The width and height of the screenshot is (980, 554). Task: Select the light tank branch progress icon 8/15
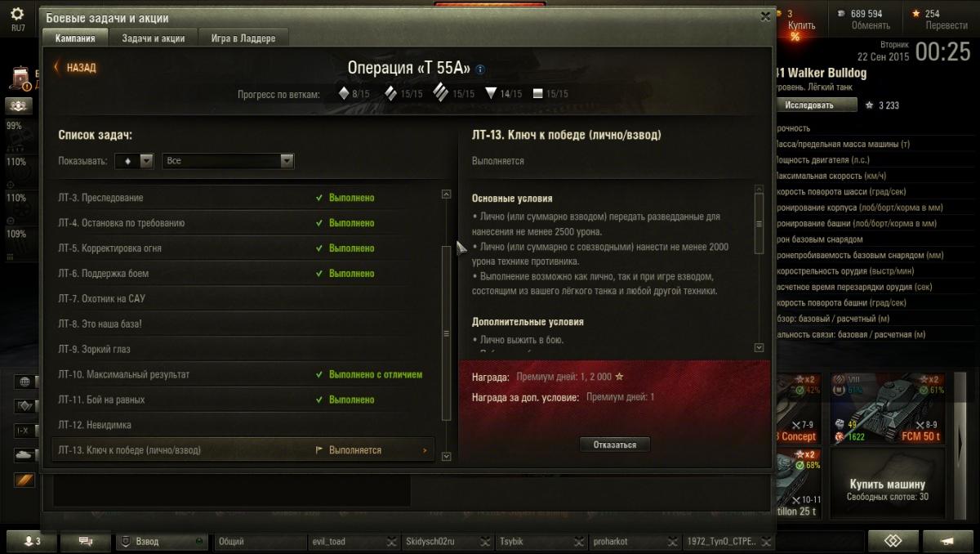point(344,93)
